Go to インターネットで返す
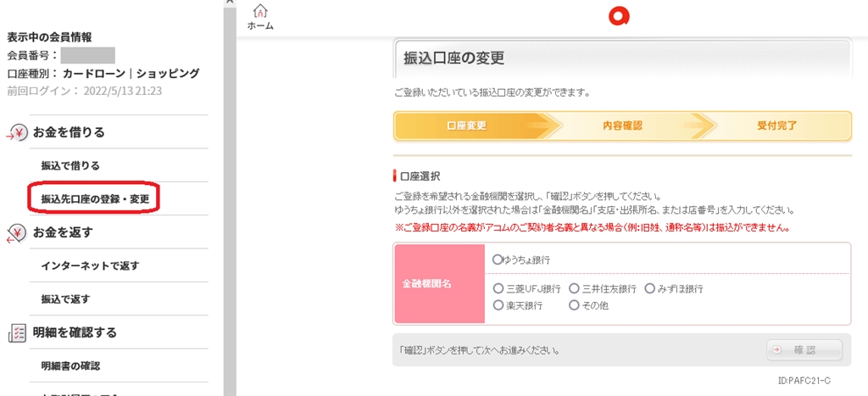 (x=90, y=265)
